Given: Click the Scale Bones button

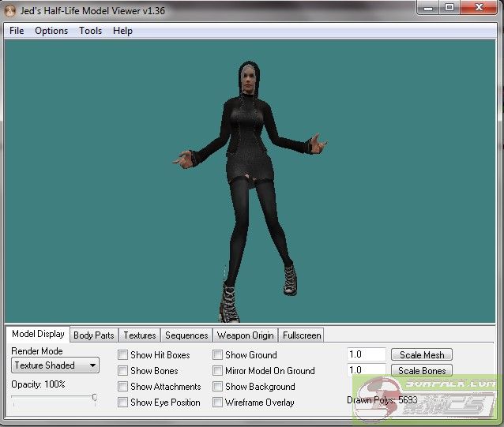Looking at the screenshot, I should coord(422,370).
